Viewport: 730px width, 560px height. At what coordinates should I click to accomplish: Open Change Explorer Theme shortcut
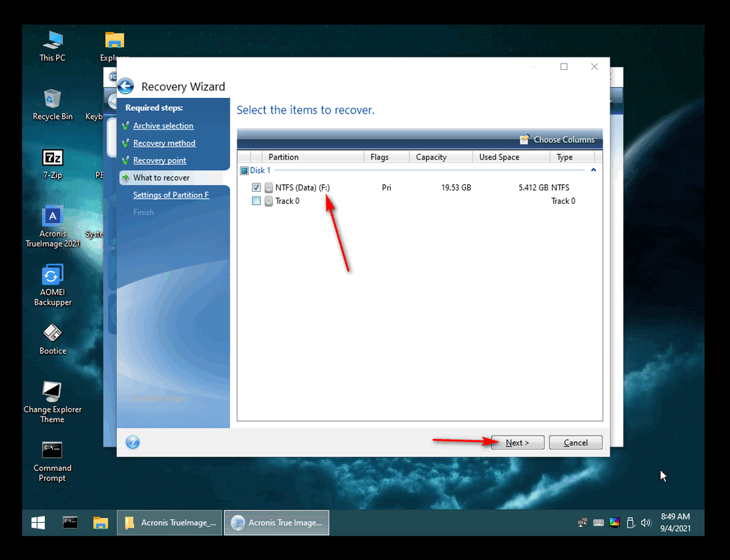pyautogui.click(x=53, y=402)
